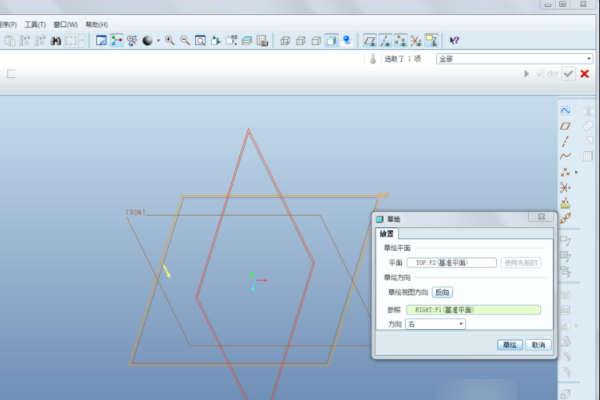The width and height of the screenshot is (600, 400).
Task: Click the shaded sphere appearance icon
Action: [x=147, y=41]
